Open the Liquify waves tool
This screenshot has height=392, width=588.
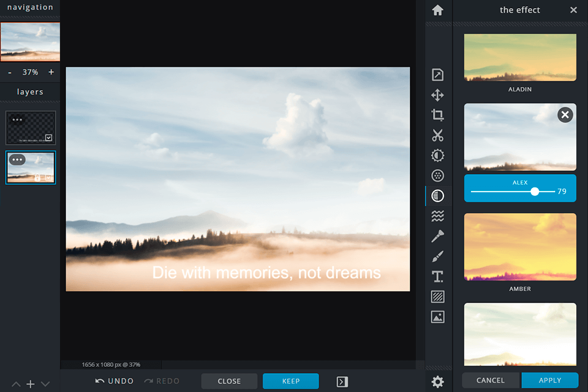click(437, 216)
